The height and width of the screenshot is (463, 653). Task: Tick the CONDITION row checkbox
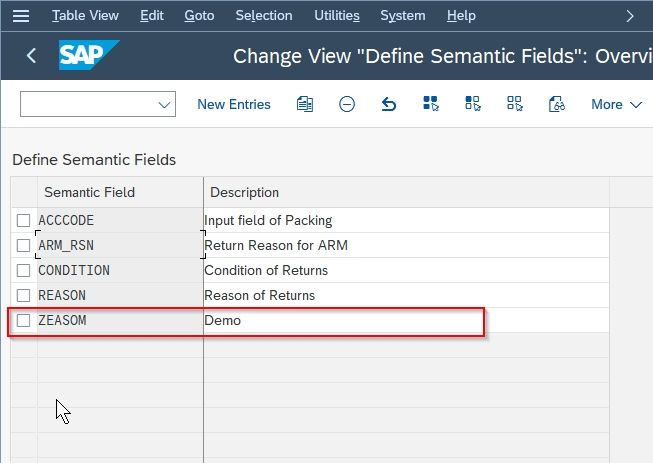click(23, 270)
